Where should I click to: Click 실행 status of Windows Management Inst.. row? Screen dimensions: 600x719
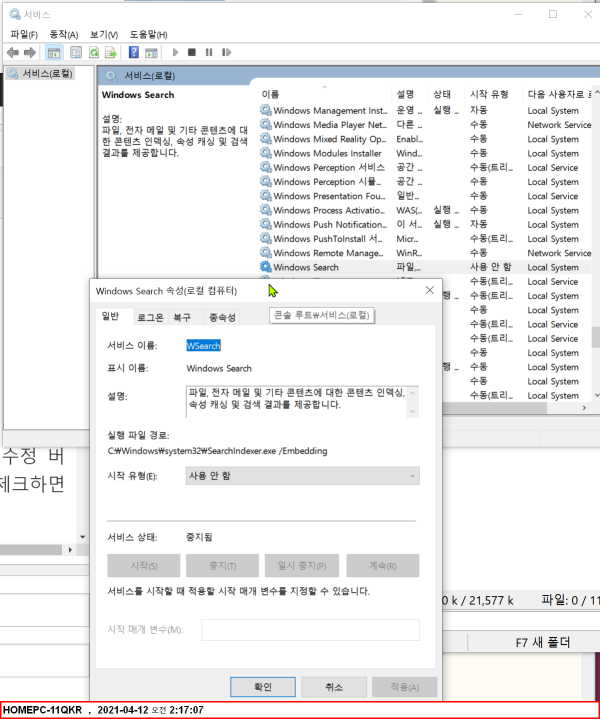(445, 111)
